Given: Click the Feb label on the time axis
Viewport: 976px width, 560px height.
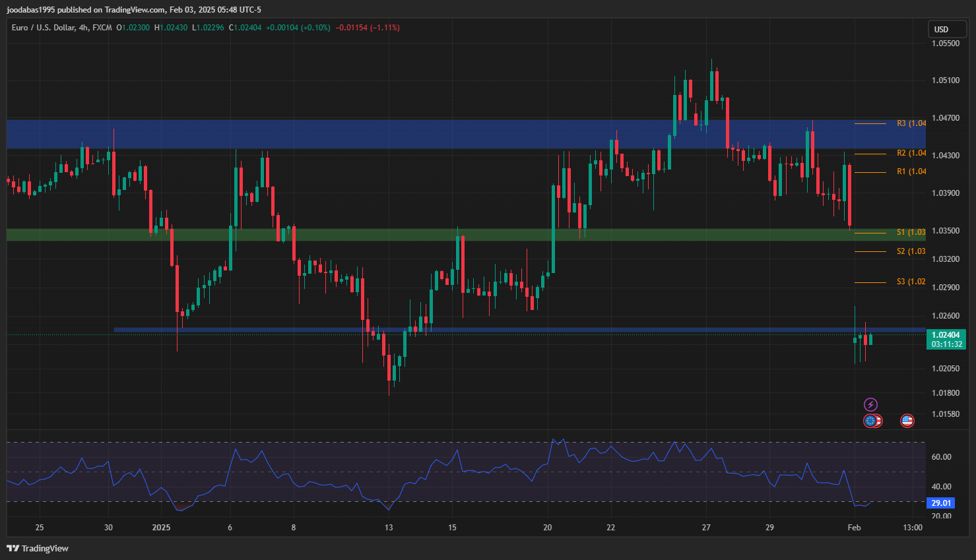Looking at the screenshot, I should [x=854, y=527].
